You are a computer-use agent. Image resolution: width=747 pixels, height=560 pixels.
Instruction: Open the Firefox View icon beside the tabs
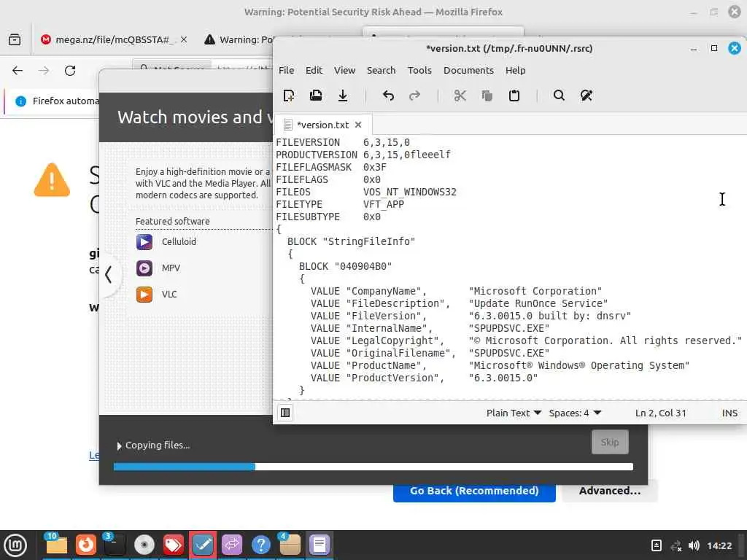[x=15, y=39]
